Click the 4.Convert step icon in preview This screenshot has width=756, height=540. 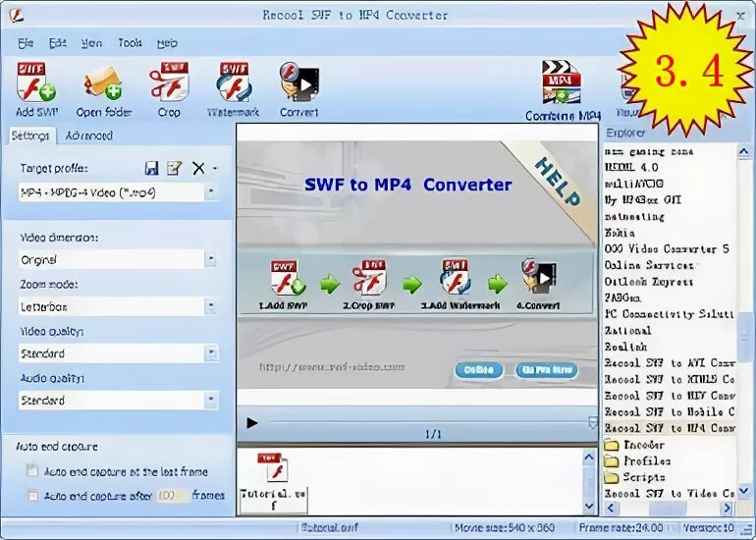[539, 276]
